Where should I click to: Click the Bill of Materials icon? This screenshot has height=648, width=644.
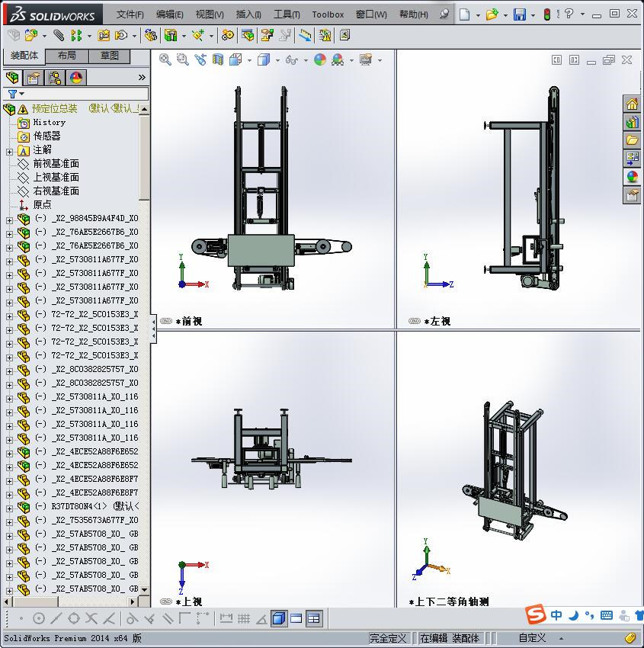click(x=248, y=36)
